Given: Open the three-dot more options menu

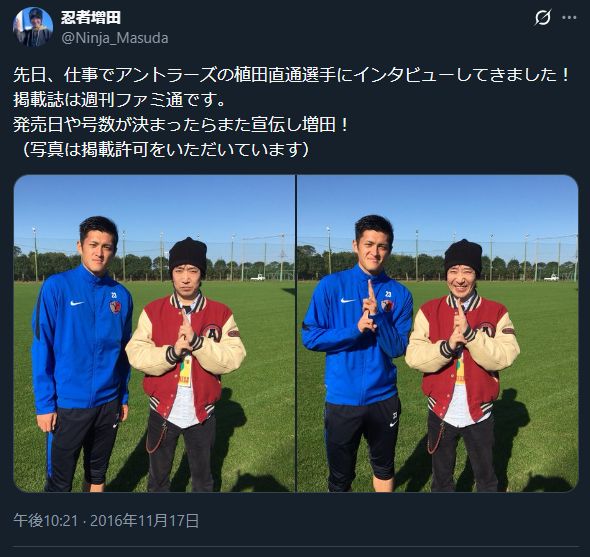Looking at the screenshot, I should pos(569,18).
